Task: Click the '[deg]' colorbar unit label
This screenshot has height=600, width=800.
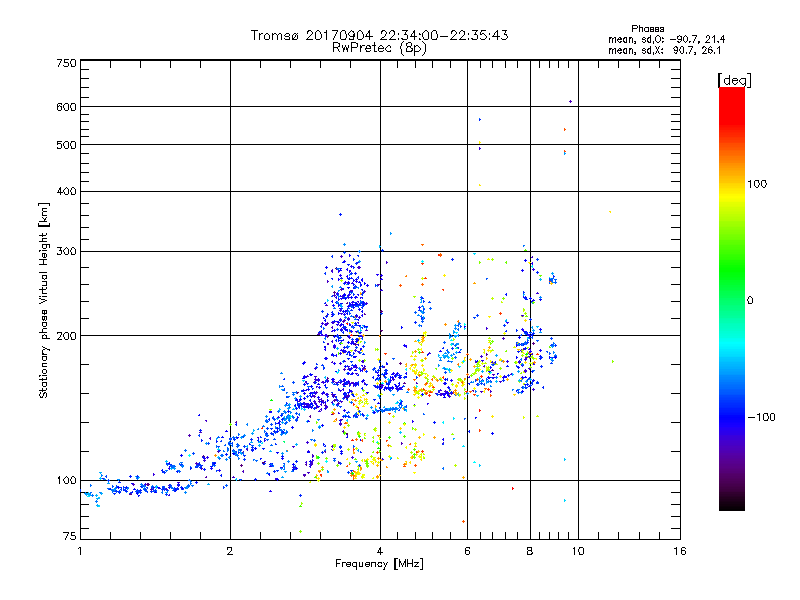Action: pos(734,80)
